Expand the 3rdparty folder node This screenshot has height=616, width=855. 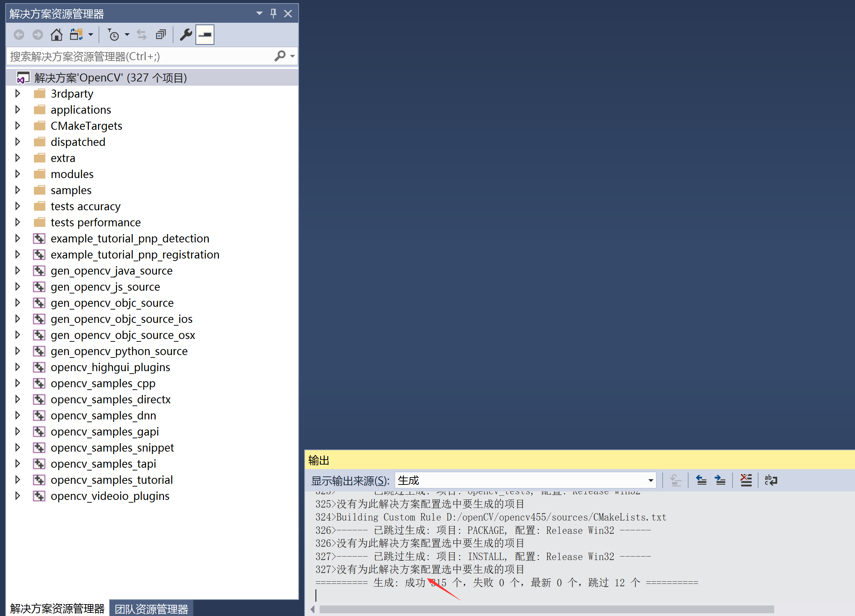click(17, 93)
